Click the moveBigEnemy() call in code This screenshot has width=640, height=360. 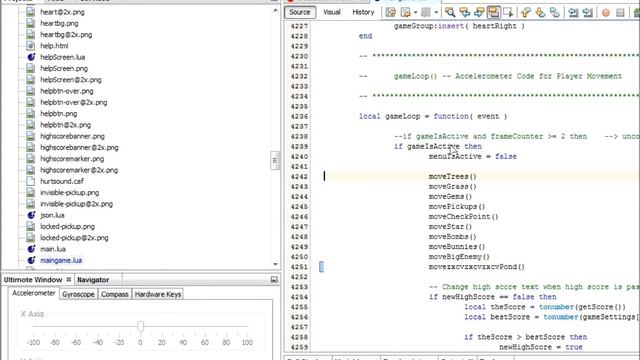pyautogui.click(x=459, y=257)
